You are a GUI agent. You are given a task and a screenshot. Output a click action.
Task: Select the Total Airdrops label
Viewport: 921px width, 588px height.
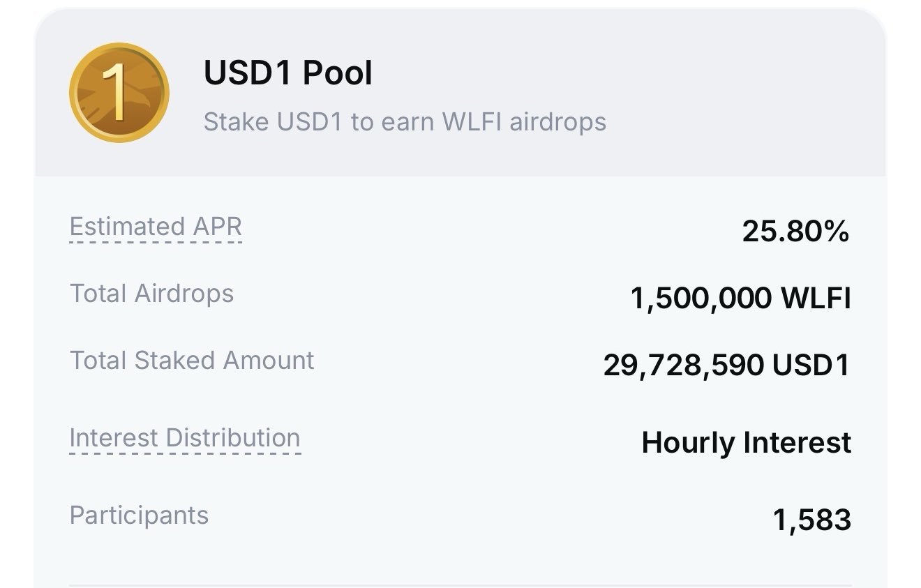pos(151,293)
